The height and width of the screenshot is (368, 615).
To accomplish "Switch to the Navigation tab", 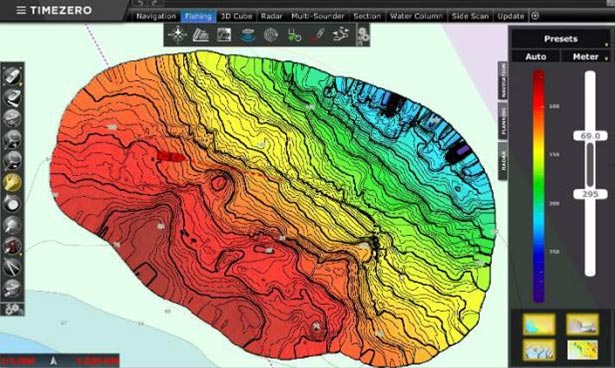I will tap(156, 16).
